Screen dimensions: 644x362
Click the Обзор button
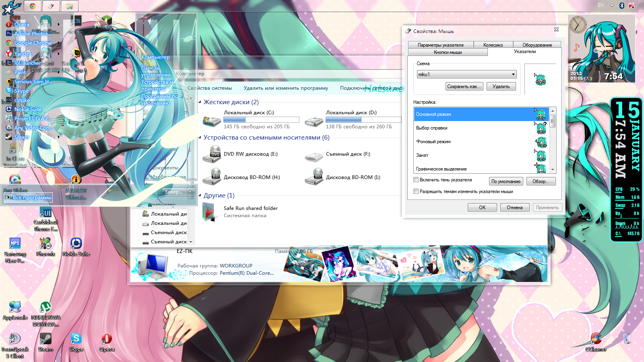click(541, 181)
